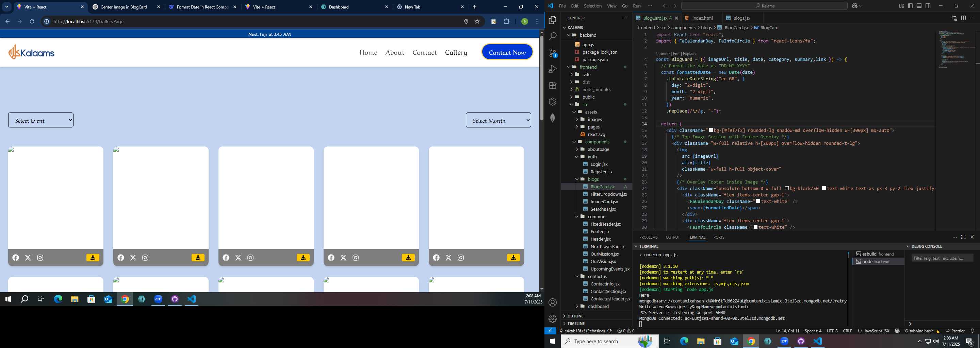Viewport: 980px width, 348px height.
Task: Open the Search view in VS Code activity bar
Action: (552, 36)
